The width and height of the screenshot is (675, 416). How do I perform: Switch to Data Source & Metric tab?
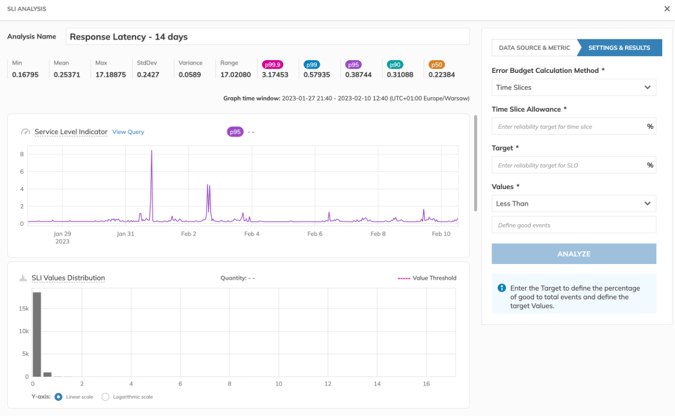click(534, 47)
